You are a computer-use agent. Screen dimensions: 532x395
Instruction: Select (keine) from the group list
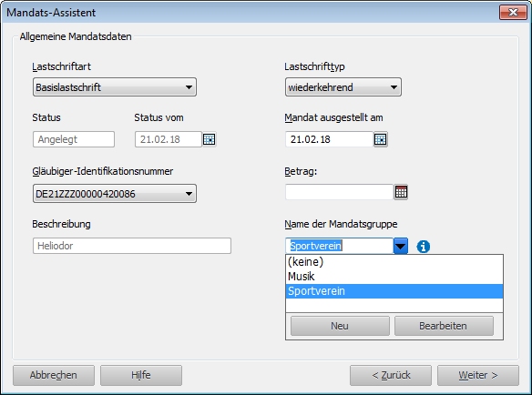click(394, 262)
